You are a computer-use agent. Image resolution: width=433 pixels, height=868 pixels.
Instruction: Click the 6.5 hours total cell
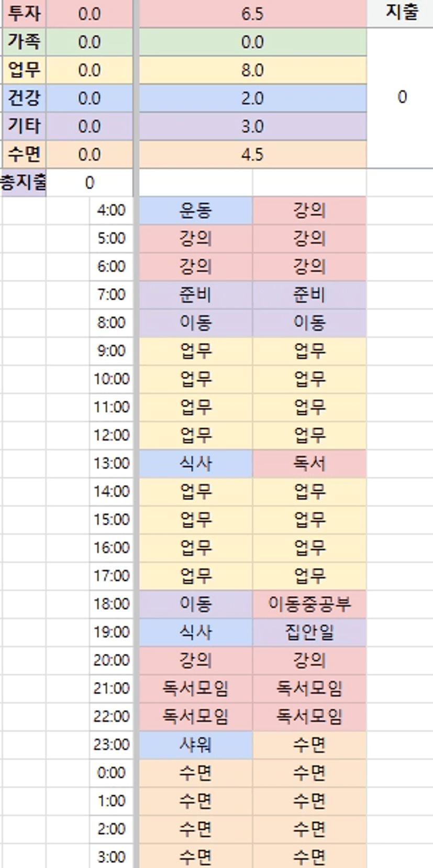click(x=252, y=14)
